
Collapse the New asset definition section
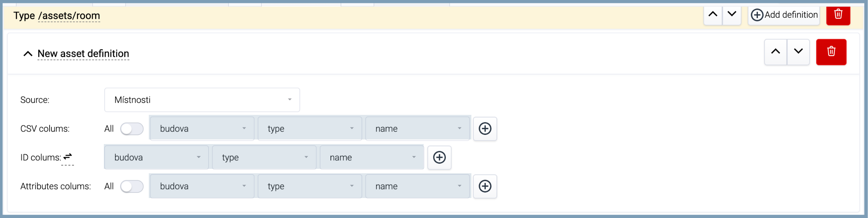28,54
